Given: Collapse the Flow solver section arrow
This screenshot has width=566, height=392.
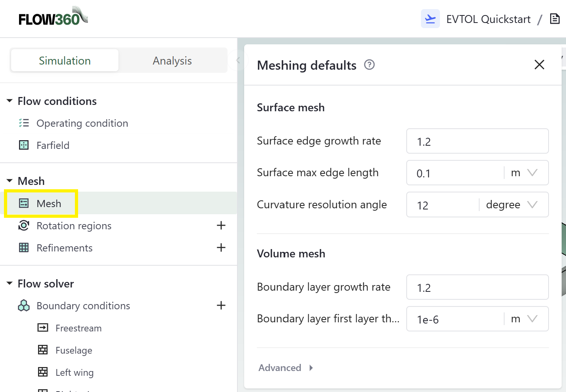Looking at the screenshot, I should coord(10,284).
